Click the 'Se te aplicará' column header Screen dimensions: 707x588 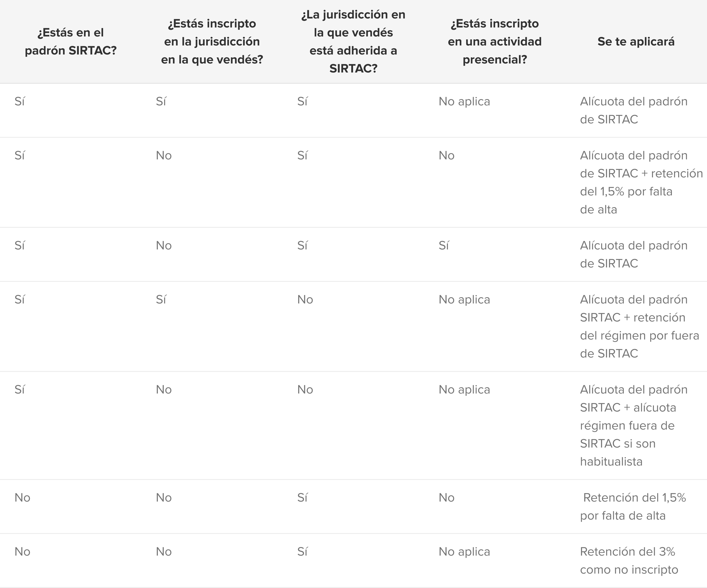tap(636, 41)
